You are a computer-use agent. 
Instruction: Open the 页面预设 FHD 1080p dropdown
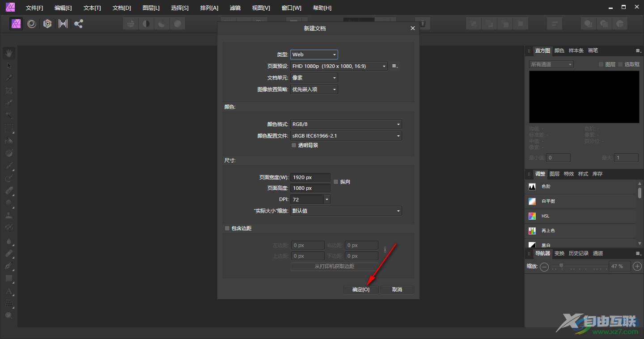click(x=339, y=66)
